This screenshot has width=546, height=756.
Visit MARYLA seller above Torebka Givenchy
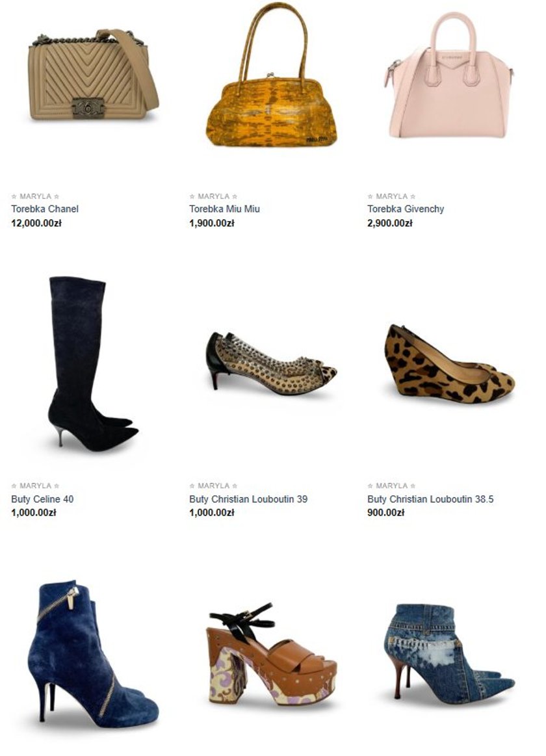point(391,196)
